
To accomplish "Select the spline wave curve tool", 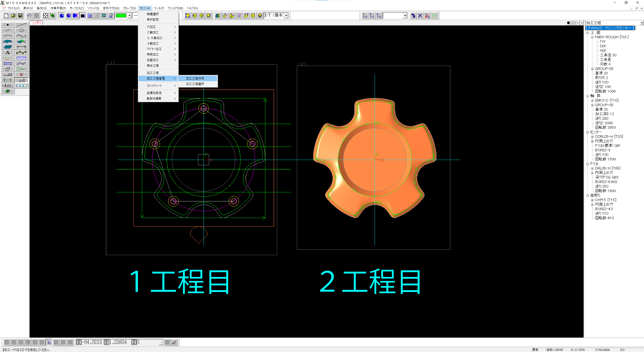I will click(21, 36).
